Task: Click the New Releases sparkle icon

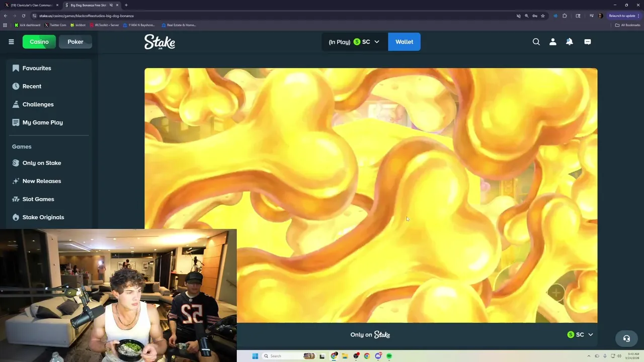Action: pos(16,181)
